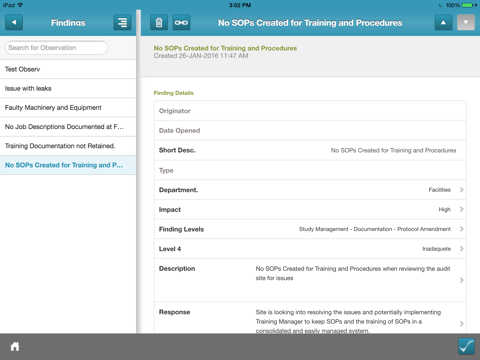Select No SOPs Created finding in list
Image resolution: width=480 pixels, height=360 pixels.
point(68,165)
